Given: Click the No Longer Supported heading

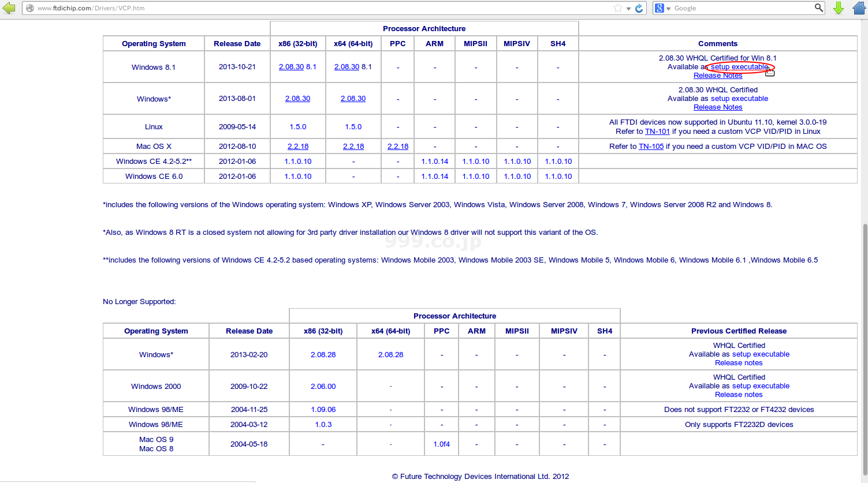Looking at the screenshot, I should pyautogui.click(x=139, y=302).
